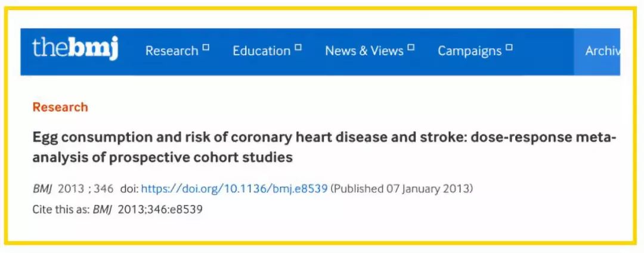
Task: Click the 'doi:' label text
Action: click(x=128, y=189)
